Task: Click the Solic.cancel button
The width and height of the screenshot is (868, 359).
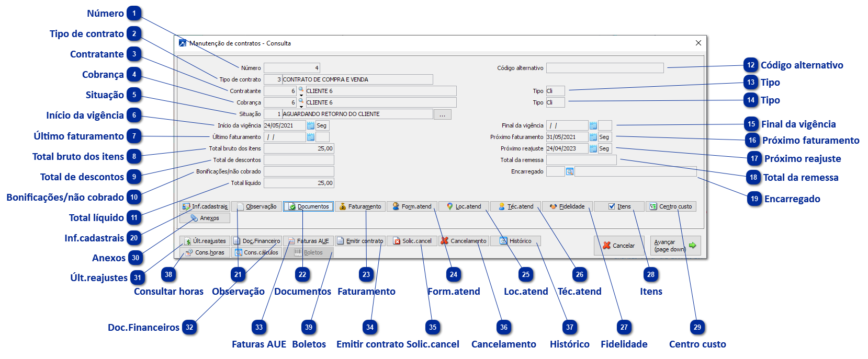Action: pyautogui.click(x=412, y=241)
